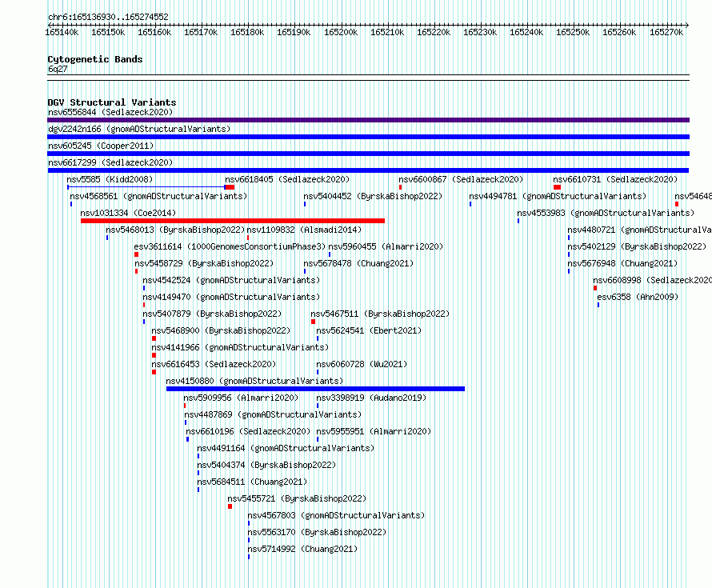Click the nsv6556844 (Sedlazeck2020) variant label
The height and width of the screenshot is (588, 712).
110,112
